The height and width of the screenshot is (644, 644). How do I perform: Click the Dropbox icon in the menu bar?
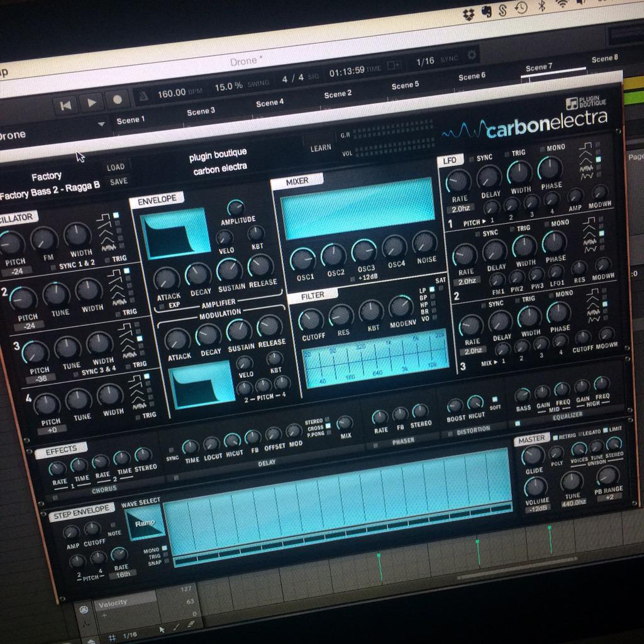pyautogui.click(x=468, y=15)
